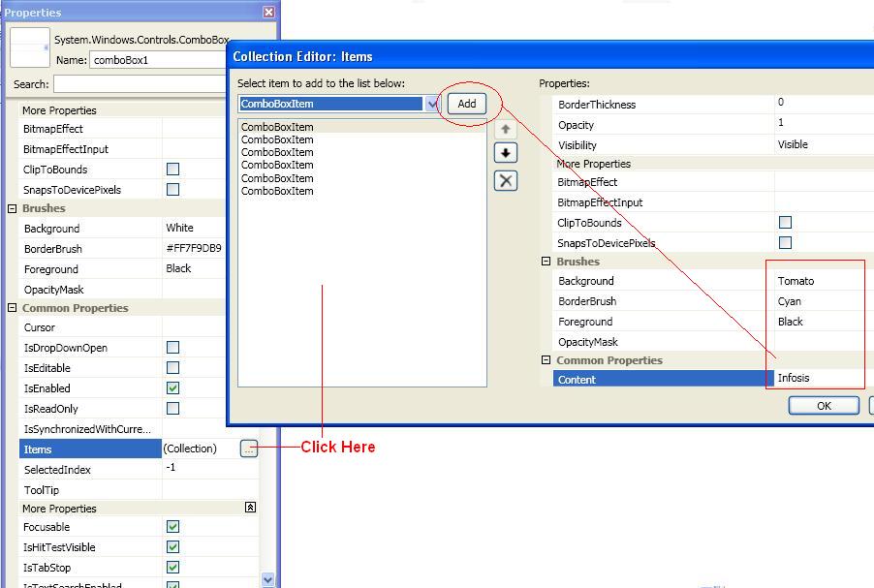
Task: Expand Common Properties in the Collection Editor
Action: pyautogui.click(x=546, y=359)
